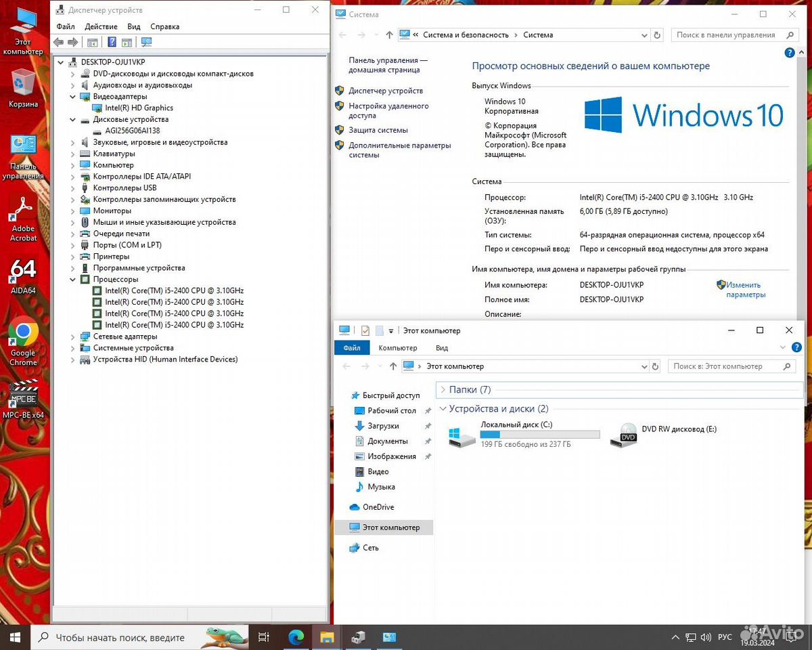Click the up arrow in Explorer navigation
Viewport: 812px width, 650px height.
[x=393, y=366]
